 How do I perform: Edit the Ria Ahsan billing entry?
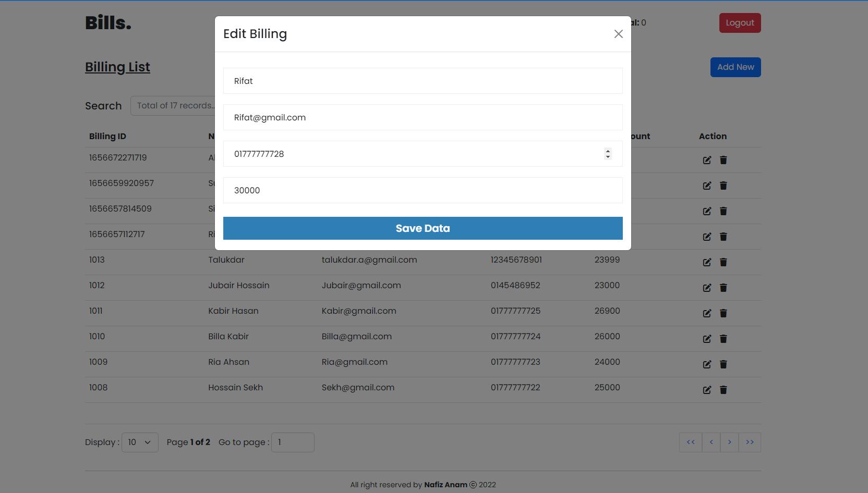707,364
